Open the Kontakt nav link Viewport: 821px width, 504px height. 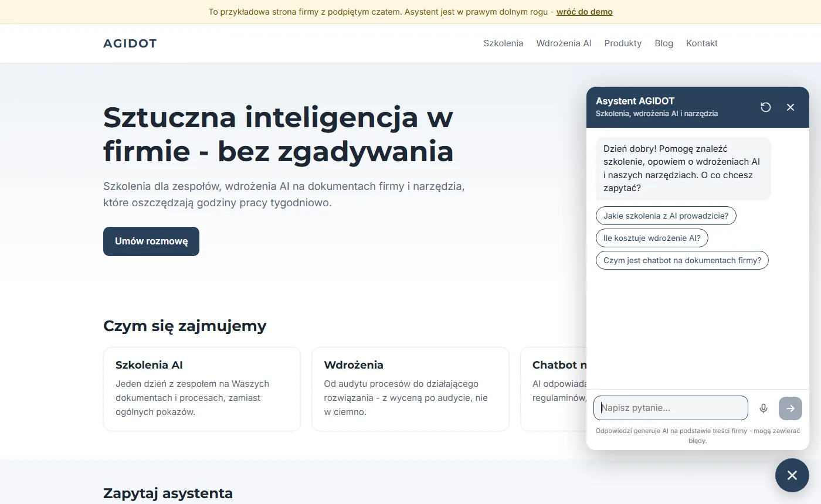702,43
